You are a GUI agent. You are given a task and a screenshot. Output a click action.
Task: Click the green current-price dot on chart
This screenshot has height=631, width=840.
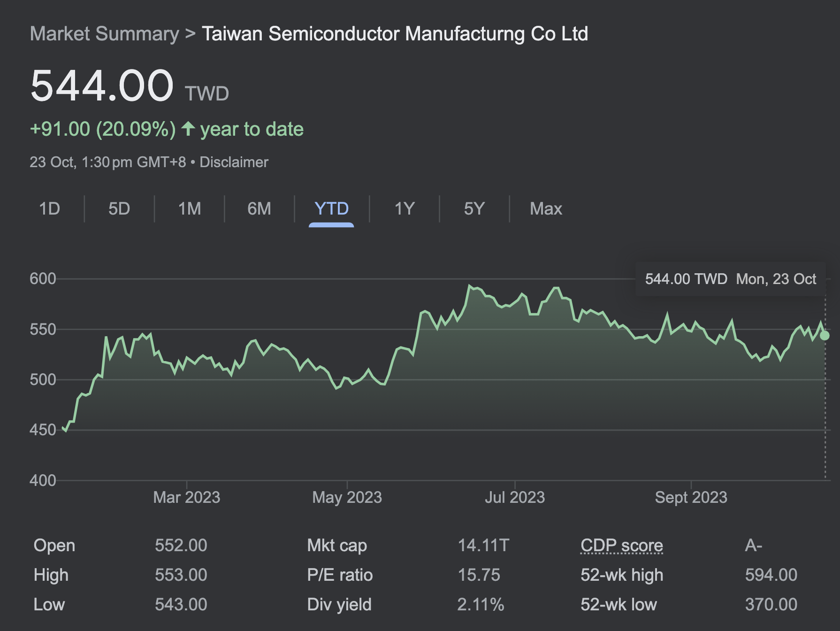pyautogui.click(x=825, y=336)
